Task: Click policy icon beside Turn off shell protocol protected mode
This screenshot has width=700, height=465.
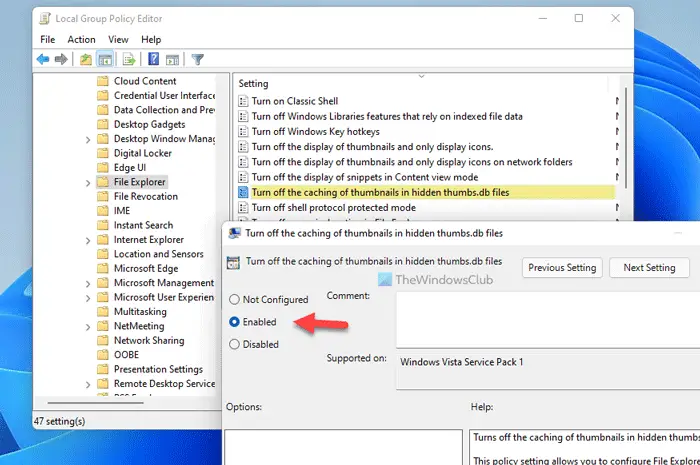Action: [243, 208]
